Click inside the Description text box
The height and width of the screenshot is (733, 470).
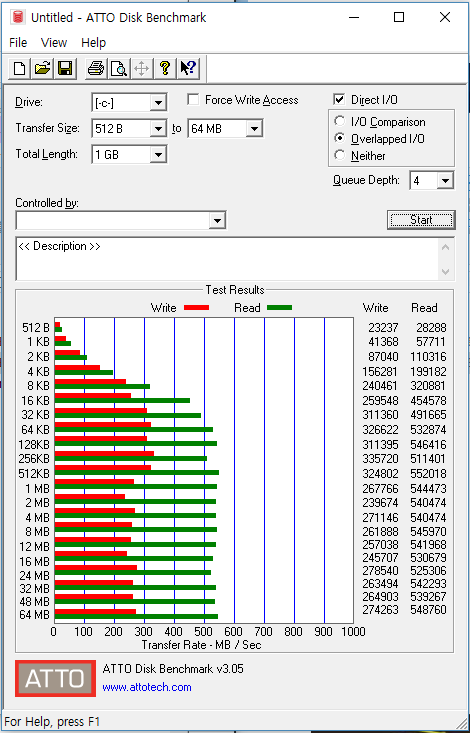227,259
